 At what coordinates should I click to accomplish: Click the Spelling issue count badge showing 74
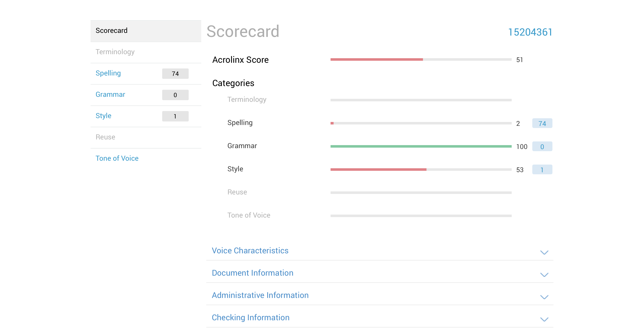coord(542,123)
